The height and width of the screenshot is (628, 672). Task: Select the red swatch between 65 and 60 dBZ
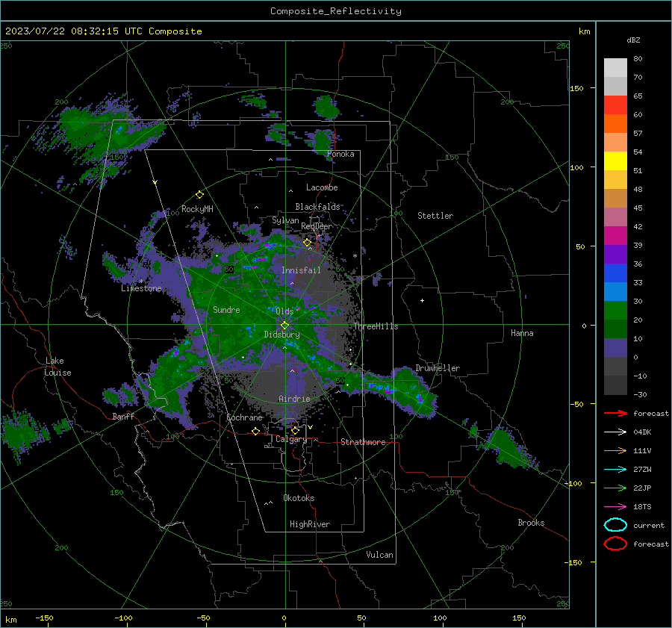coord(615,105)
